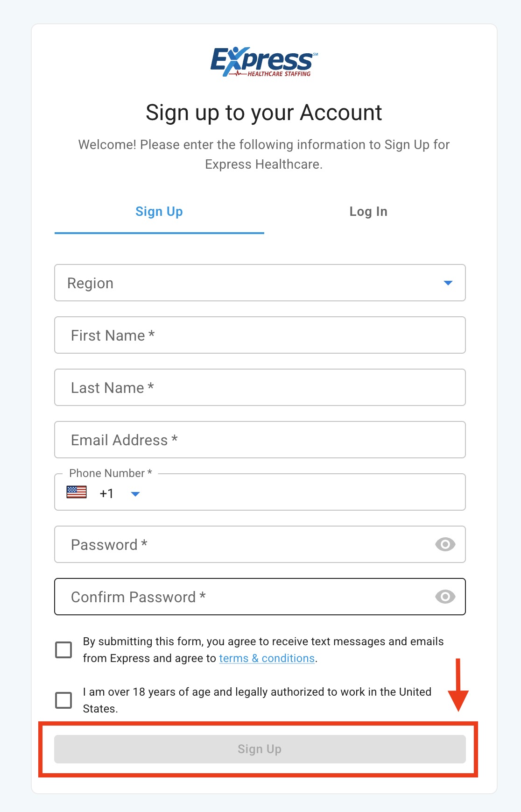Open the phone country code dropdown
This screenshot has height=812, width=521.
[135, 494]
